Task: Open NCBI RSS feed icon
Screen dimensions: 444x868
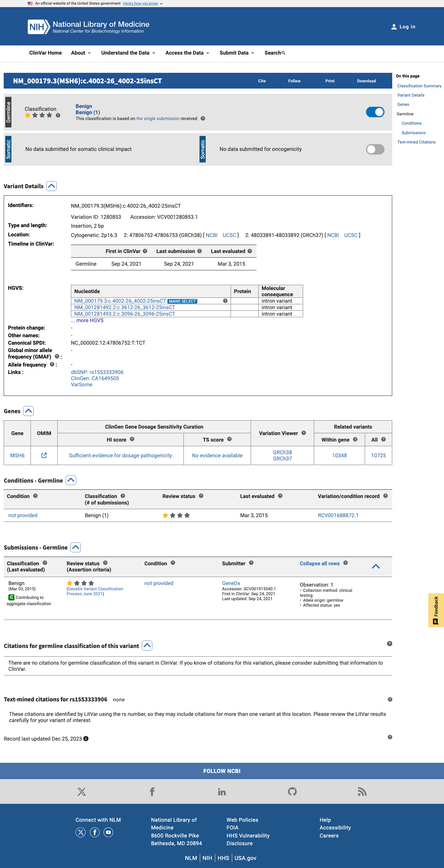Action: [362, 792]
